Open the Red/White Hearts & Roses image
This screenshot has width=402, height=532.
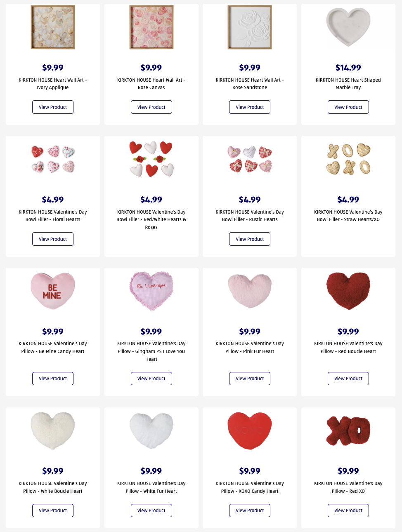pos(151,159)
